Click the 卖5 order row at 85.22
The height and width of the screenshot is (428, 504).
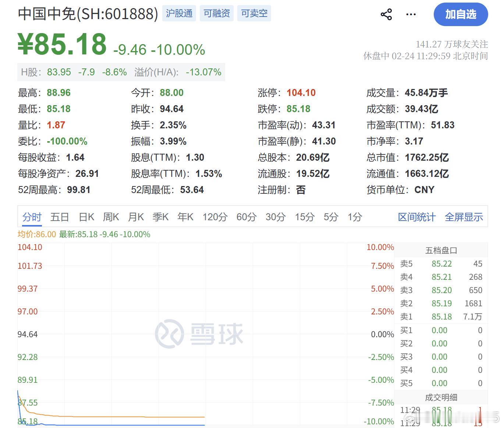pyautogui.click(x=441, y=264)
